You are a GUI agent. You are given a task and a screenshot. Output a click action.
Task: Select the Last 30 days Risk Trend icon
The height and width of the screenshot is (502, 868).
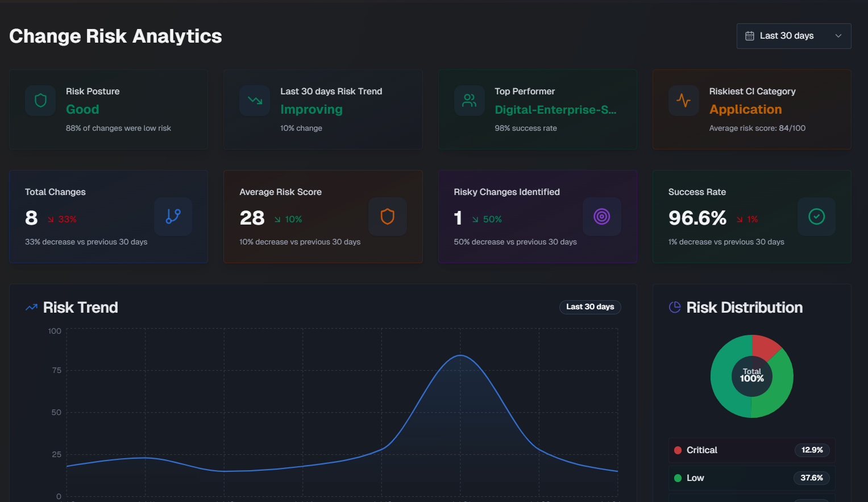[x=255, y=100]
